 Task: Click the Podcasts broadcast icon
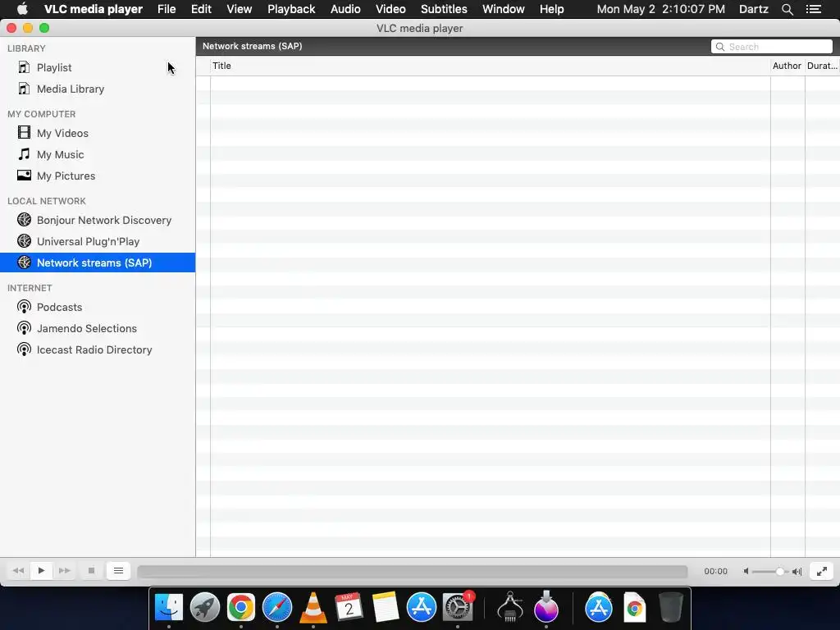[24, 307]
